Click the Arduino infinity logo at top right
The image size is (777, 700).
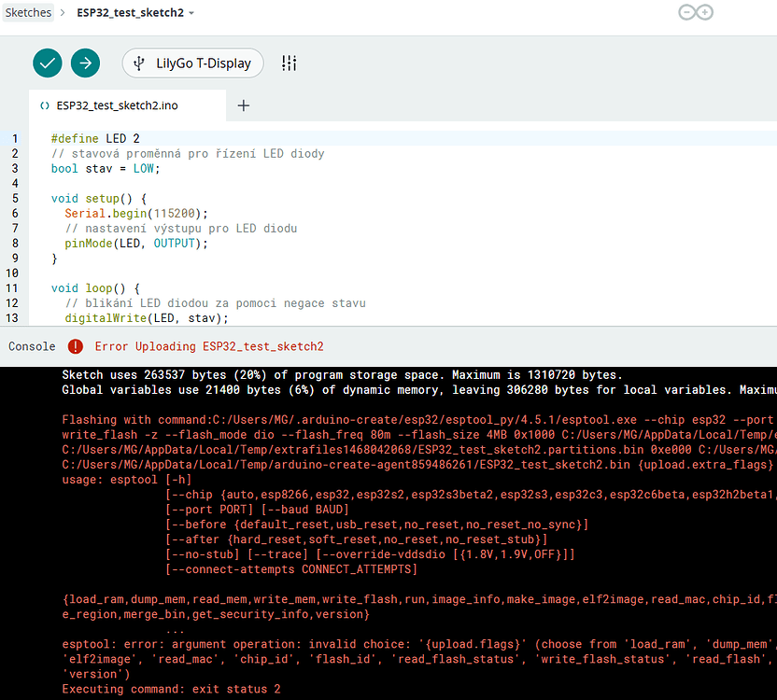click(x=697, y=13)
